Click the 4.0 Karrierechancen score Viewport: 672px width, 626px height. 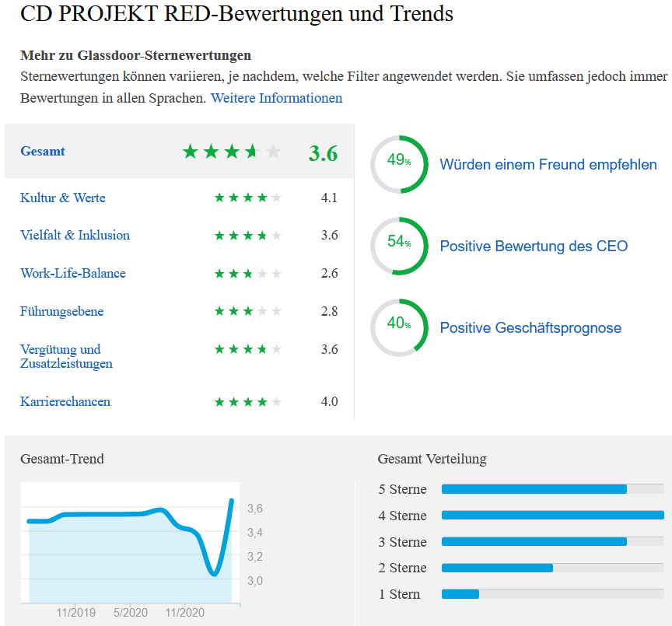click(x=329, y=401)
